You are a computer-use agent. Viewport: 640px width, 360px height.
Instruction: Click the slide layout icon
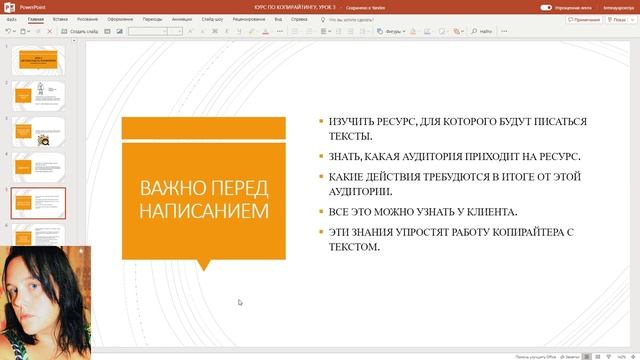[x=107, y=31]
